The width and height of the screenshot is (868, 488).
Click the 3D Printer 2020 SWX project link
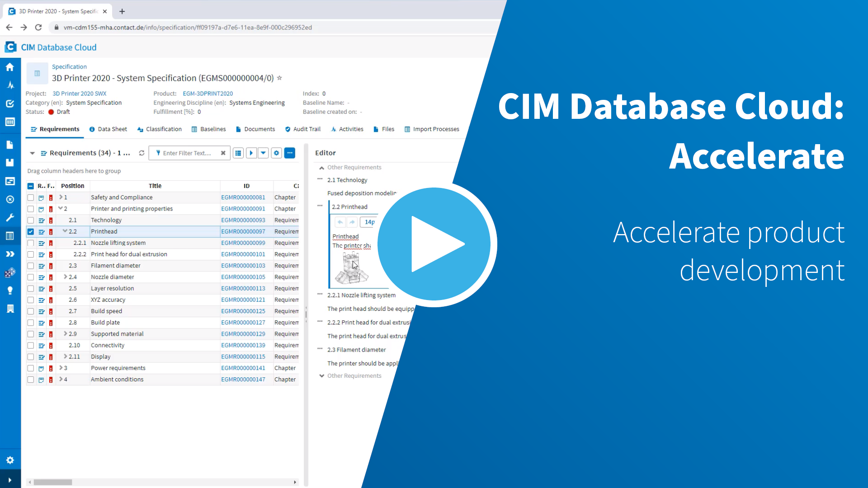(79, 93)
